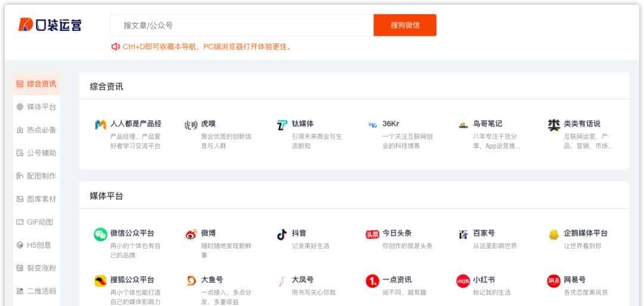Focus the 搜文章/公众号 search field

(242, 25)
